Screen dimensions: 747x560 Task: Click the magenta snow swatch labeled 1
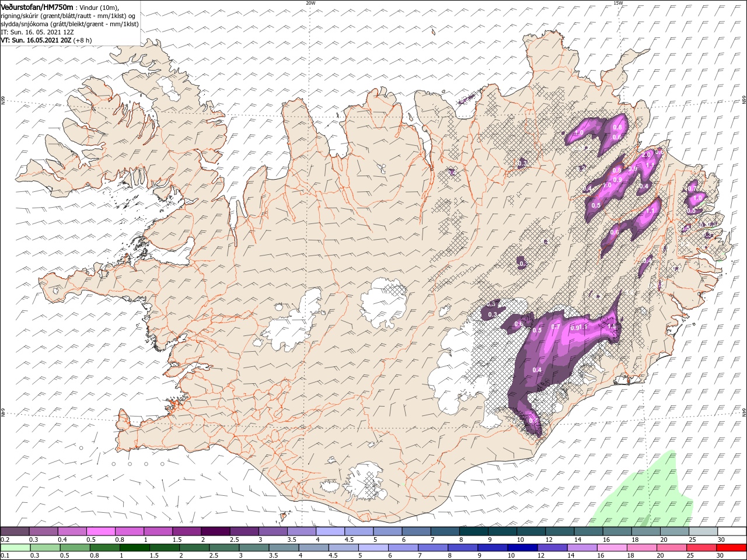coord(158,531)
